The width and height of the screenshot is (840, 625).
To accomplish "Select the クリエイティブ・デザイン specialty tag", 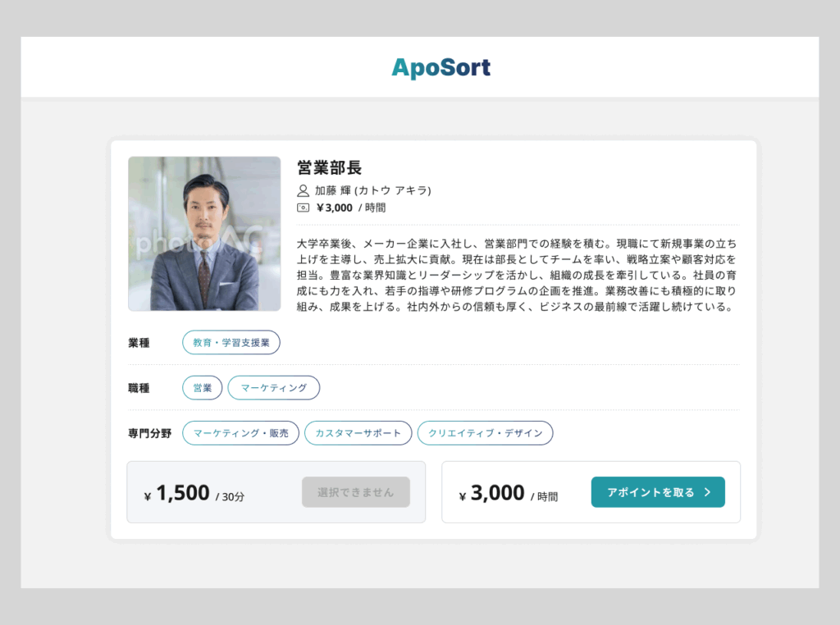I will (485, 433).
